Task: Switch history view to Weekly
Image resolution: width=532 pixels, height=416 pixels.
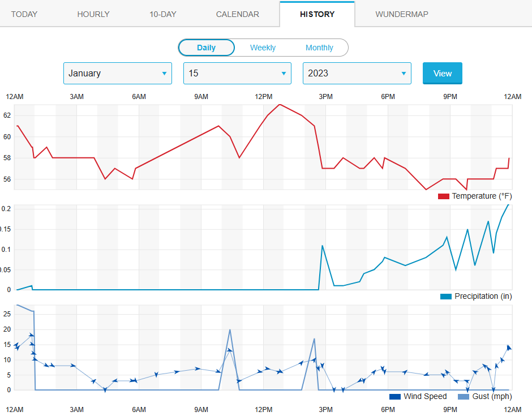Action: tap(263, 48)
